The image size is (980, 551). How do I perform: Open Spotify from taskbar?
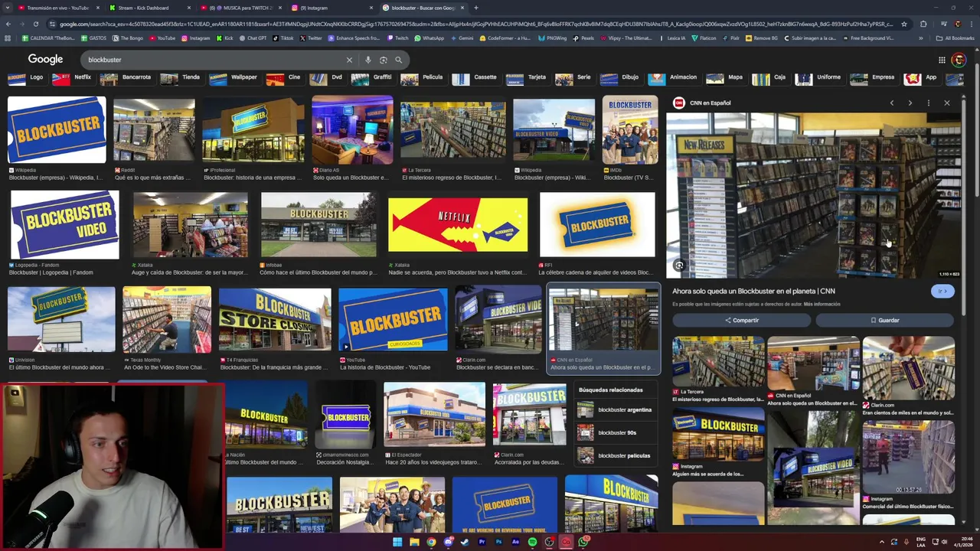532,542
